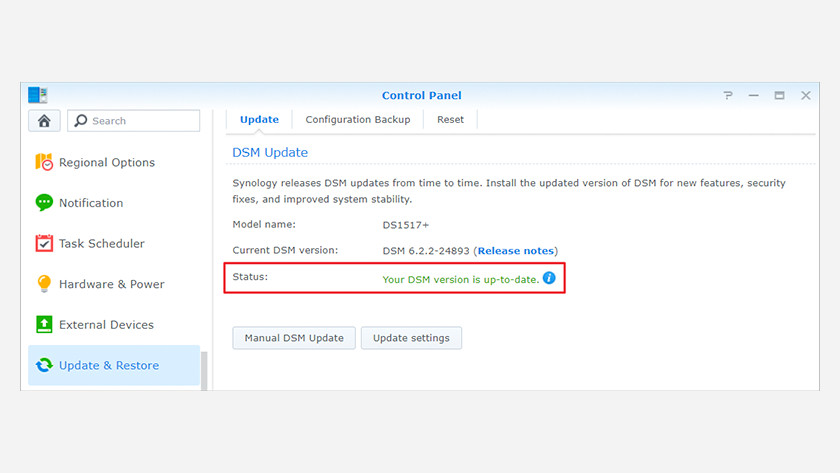The width and height of the screenshot is (840, 473).
Task: Close the Control Panel window
Action: 806,95
